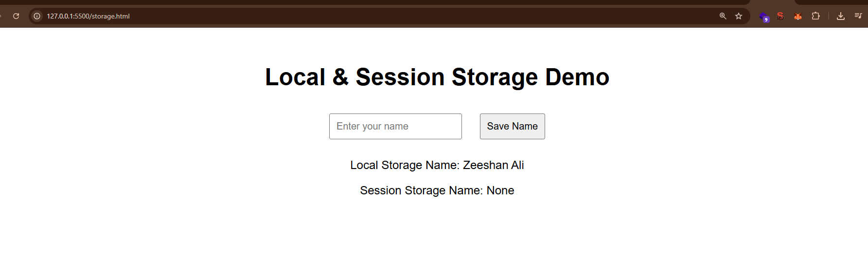This screenshot has height=264, width=868.
Task: Open the MetaMask fox extension
Action: [798, 16]
